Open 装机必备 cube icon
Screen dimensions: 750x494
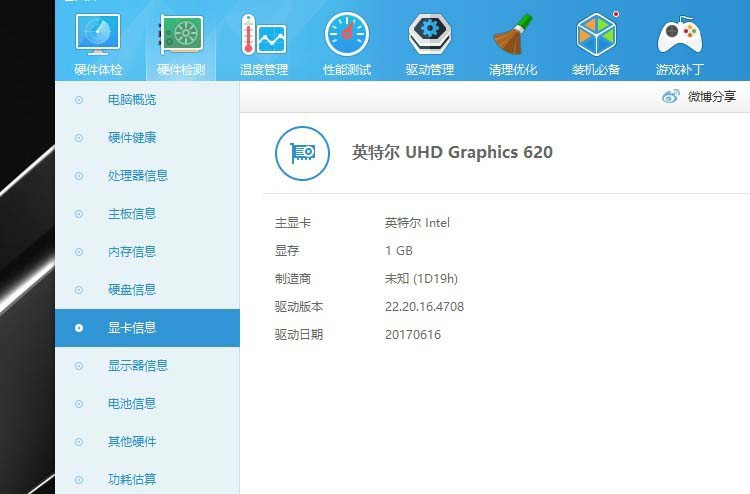coord(596,34)
